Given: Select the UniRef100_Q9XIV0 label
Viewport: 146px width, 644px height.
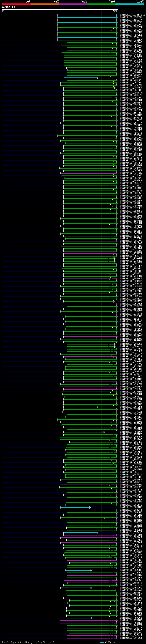Looking at the screenshot, I should [x=131, y=337].
